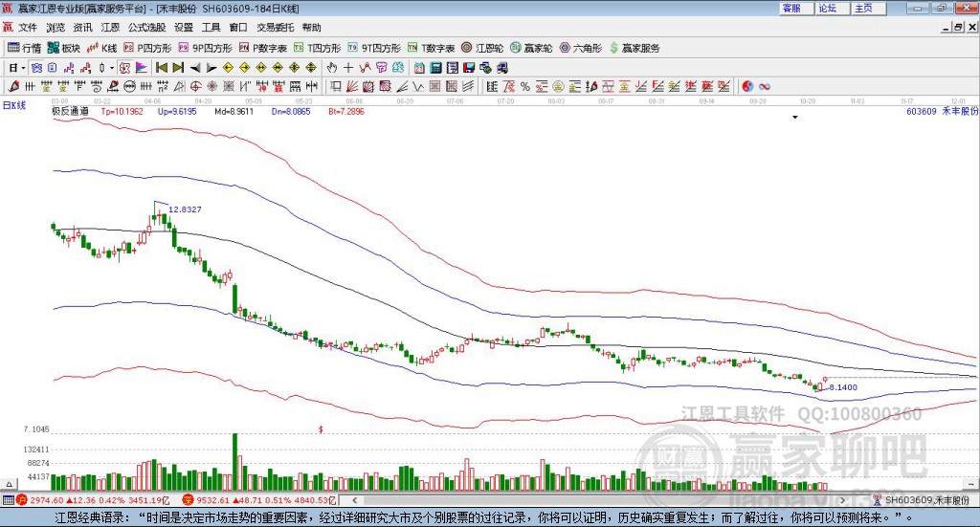This screenshot has height=527, width=980.
Task: Open the 文件 menu
Action: (28, 28)
